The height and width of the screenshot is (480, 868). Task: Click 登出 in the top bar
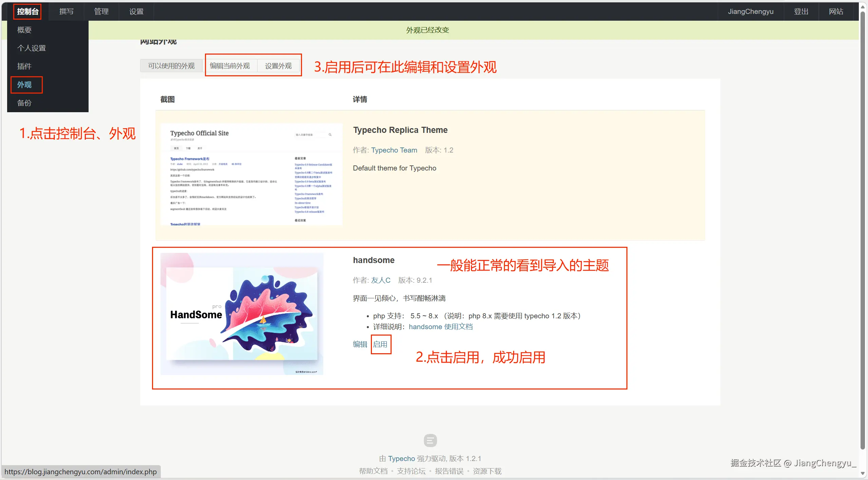tap(801, 12)
